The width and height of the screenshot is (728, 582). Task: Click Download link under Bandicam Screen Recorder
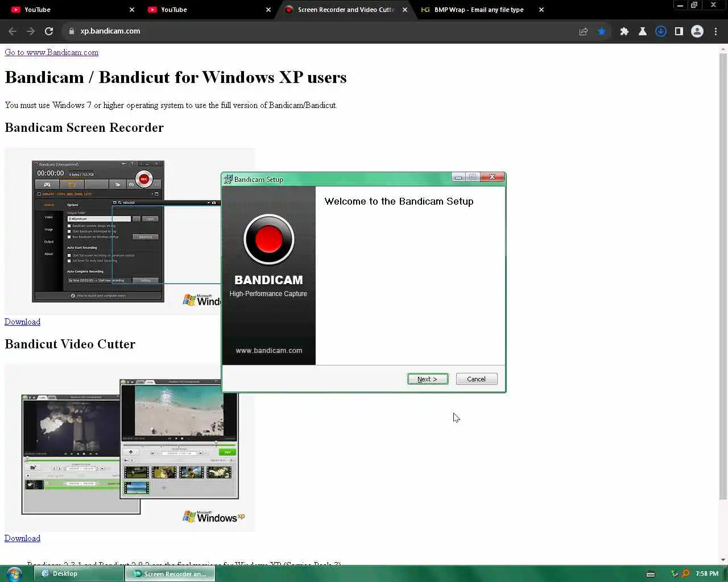click(x=22, y=322)
